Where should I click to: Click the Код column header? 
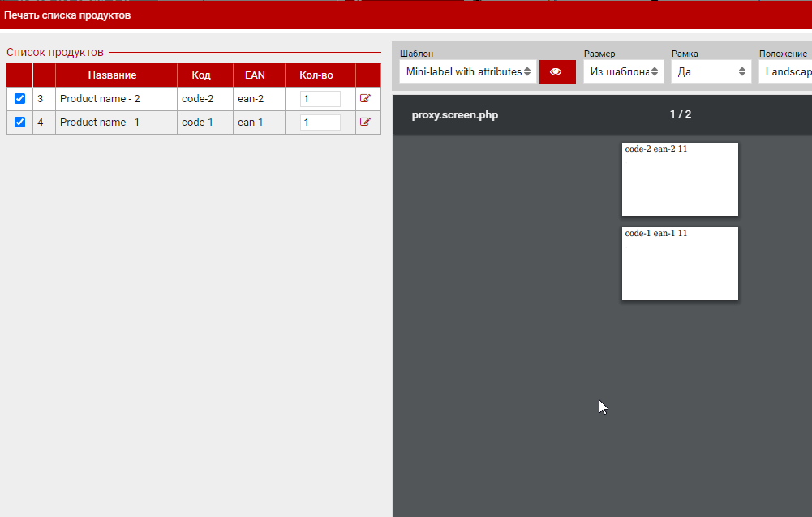(201, 75)
